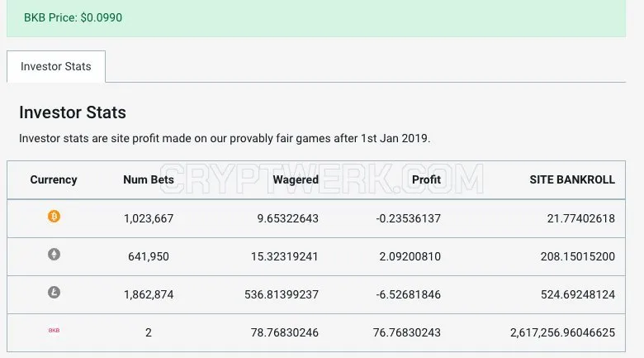
Task: Select Litecoin profit value -6.52681846
Action: (408, 294)
